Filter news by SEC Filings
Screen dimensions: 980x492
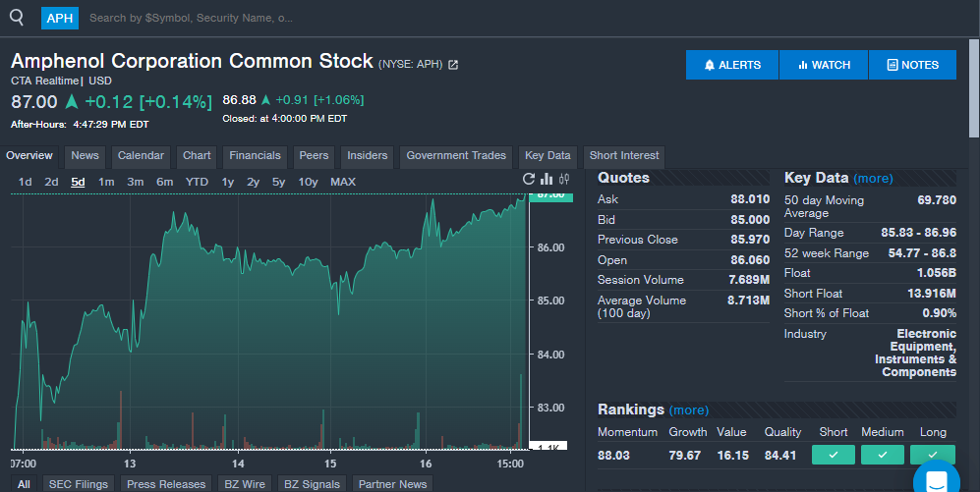78,484
